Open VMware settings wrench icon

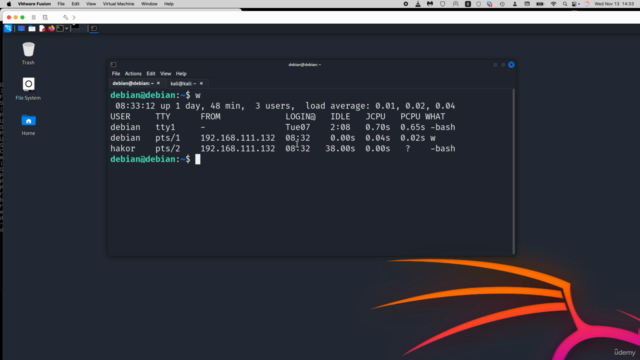point(65,18)
